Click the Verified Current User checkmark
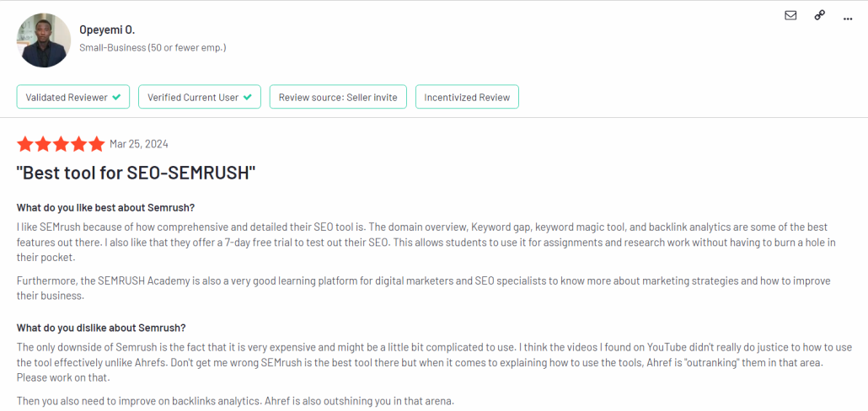The height and width of the screenshot is (411, 868). point(248,98)
